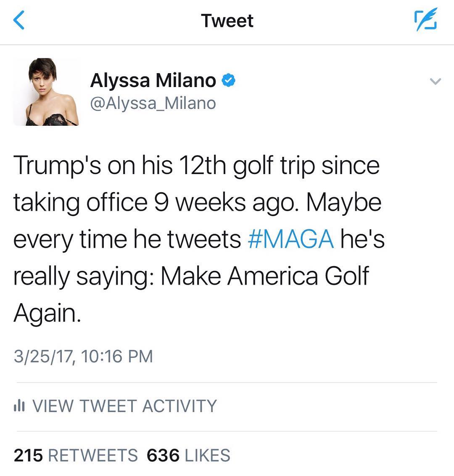454x476 pixels.
Task: Tap the "Tweet" header title
Action: (x=227, y=21)
